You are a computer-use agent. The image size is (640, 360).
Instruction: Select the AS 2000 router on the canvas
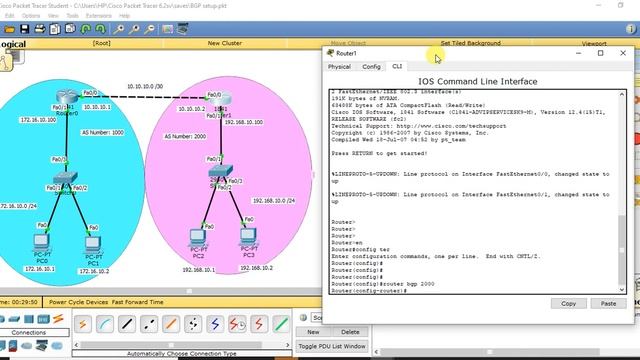[220, 99]
